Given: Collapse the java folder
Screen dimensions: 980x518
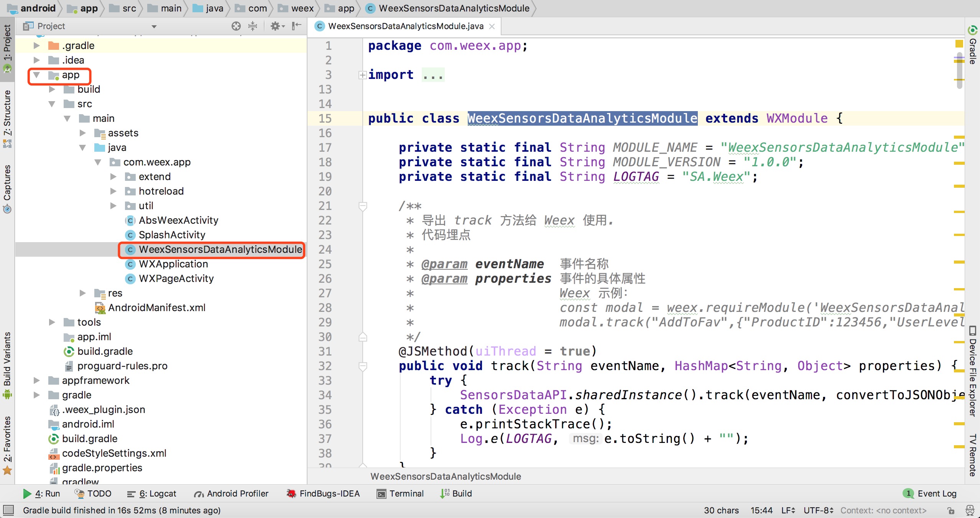Looking at the screenshot, I should pos(82,148).
